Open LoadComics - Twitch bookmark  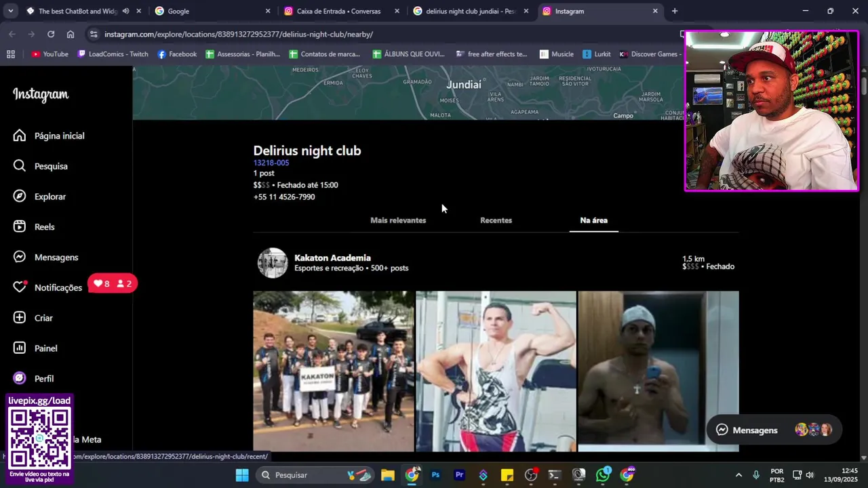[x=113, y=54]
